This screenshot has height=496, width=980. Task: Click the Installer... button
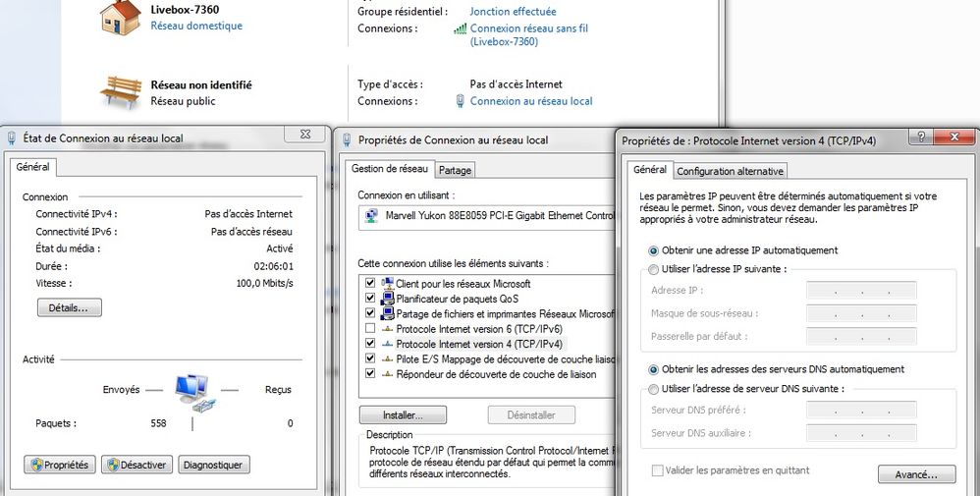click(x=403, y=415)
